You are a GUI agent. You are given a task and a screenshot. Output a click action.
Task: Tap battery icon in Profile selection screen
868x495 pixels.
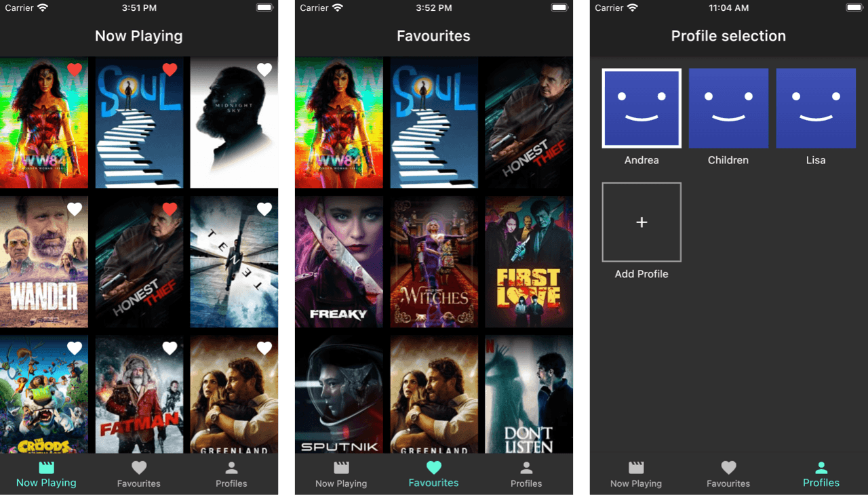854,7
